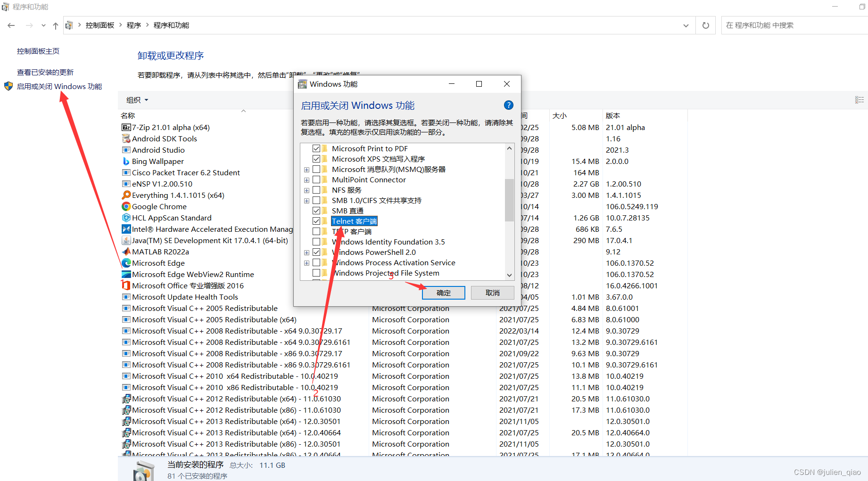
Task: Expand the MultiPoint Connector node
Action: 306,180
